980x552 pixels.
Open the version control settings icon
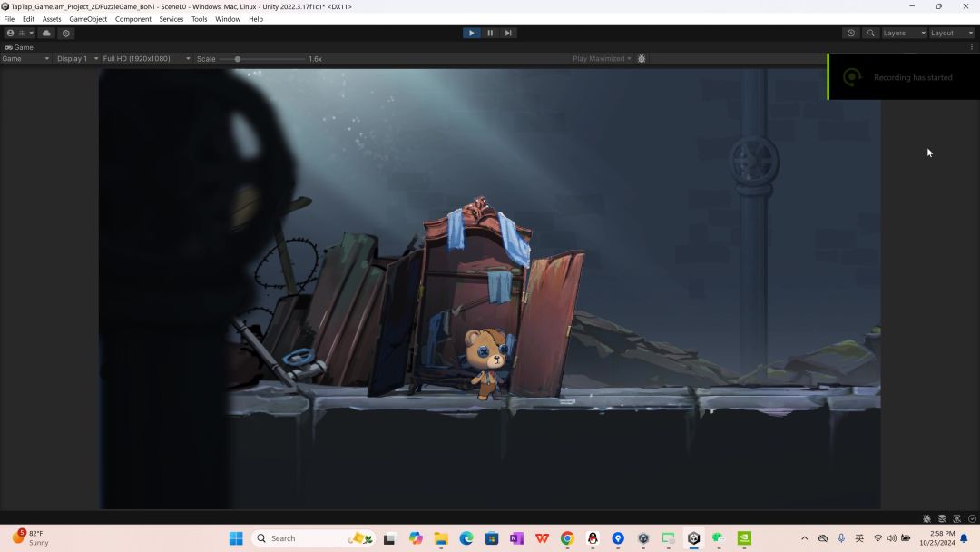coord(65,33)
